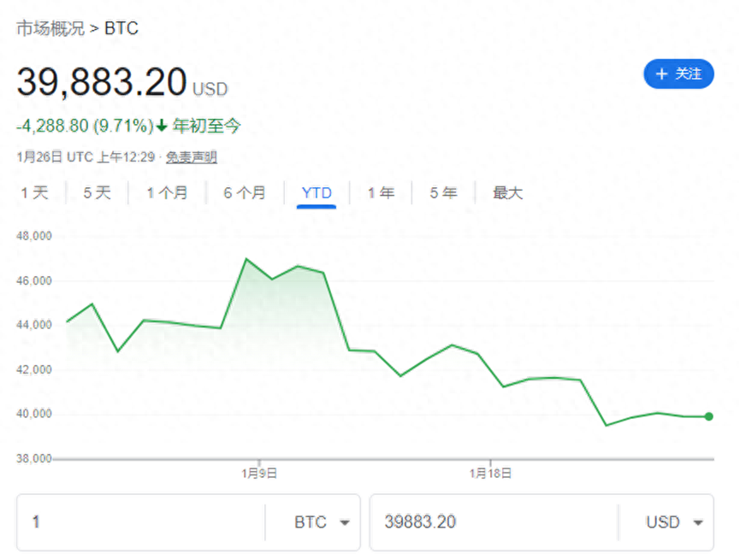Switch to the 1天 chart range

point(35,192)
